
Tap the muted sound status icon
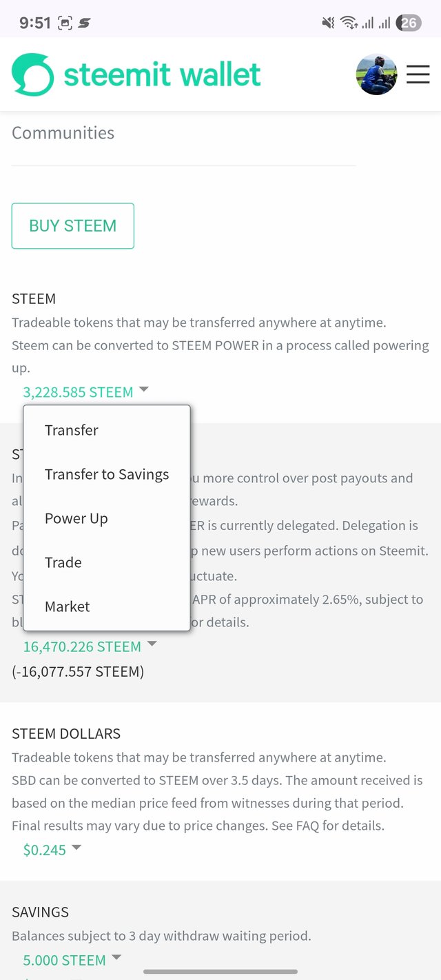[328, 23]
